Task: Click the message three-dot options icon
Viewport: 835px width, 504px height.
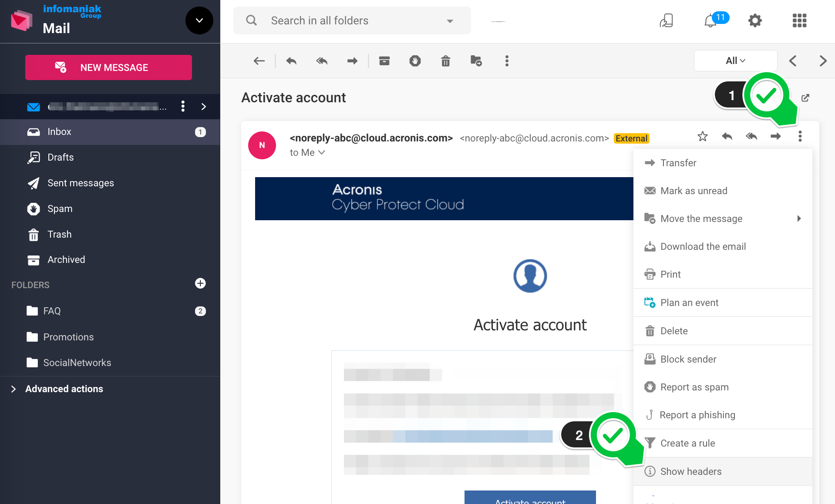Action: click(800, 137)
